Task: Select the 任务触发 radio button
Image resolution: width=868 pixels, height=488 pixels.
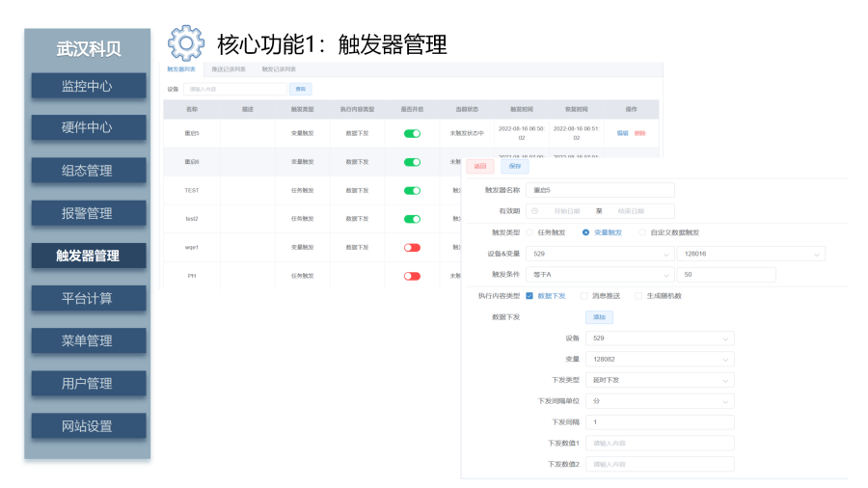Action: point(529,232)
